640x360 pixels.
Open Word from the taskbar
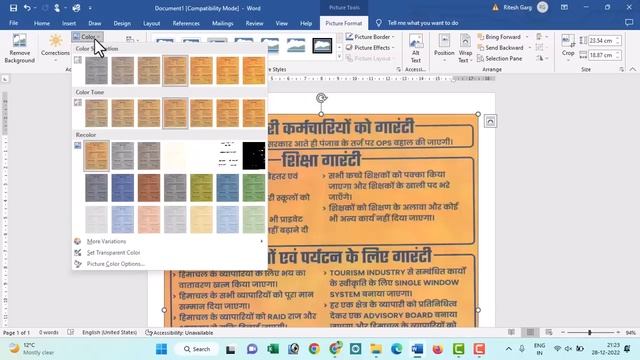pos(417,349)
